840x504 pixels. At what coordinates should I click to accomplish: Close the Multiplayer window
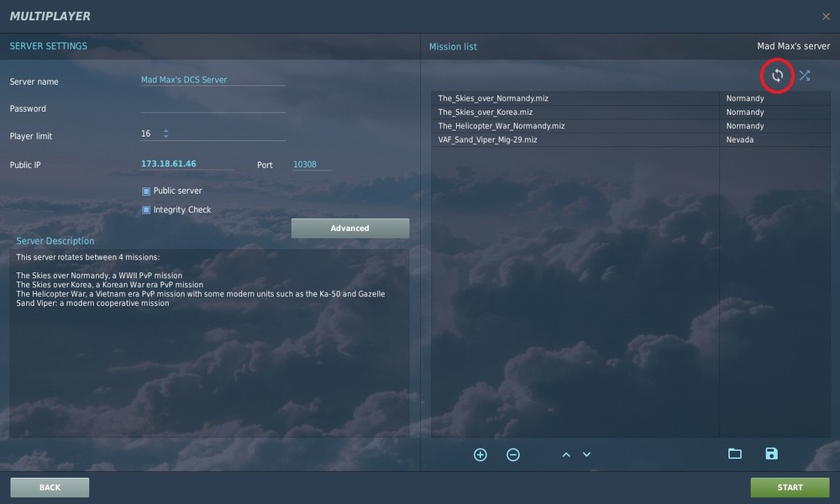(826, 17)
